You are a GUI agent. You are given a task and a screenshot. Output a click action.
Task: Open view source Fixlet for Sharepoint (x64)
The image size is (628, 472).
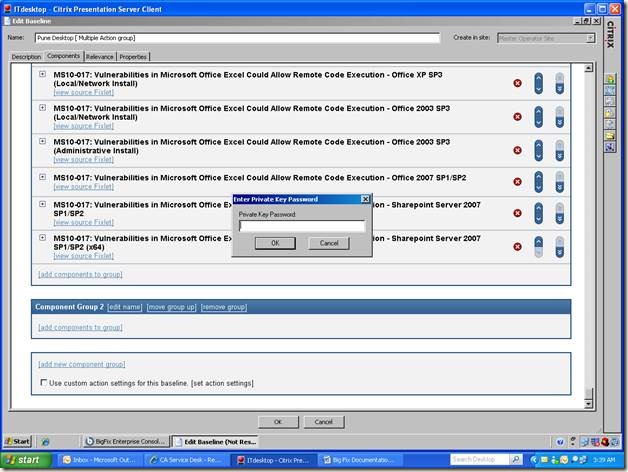point(84,256)
